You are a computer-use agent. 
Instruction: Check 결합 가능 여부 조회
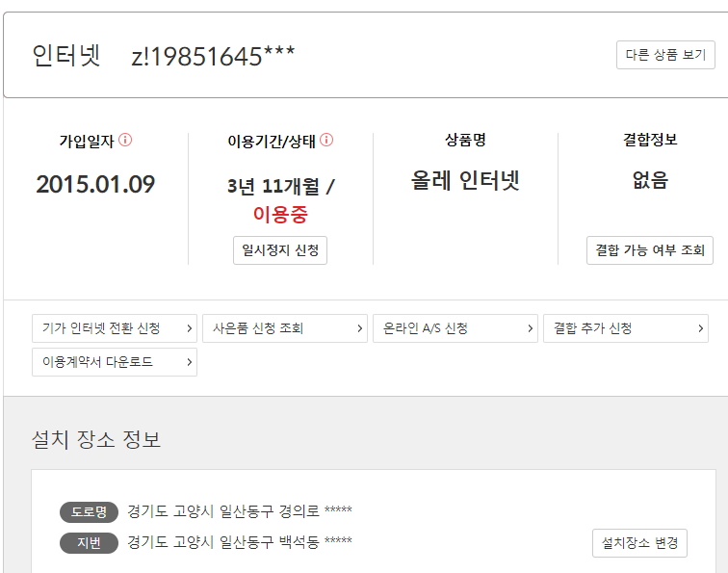click(x=650, y=250)
